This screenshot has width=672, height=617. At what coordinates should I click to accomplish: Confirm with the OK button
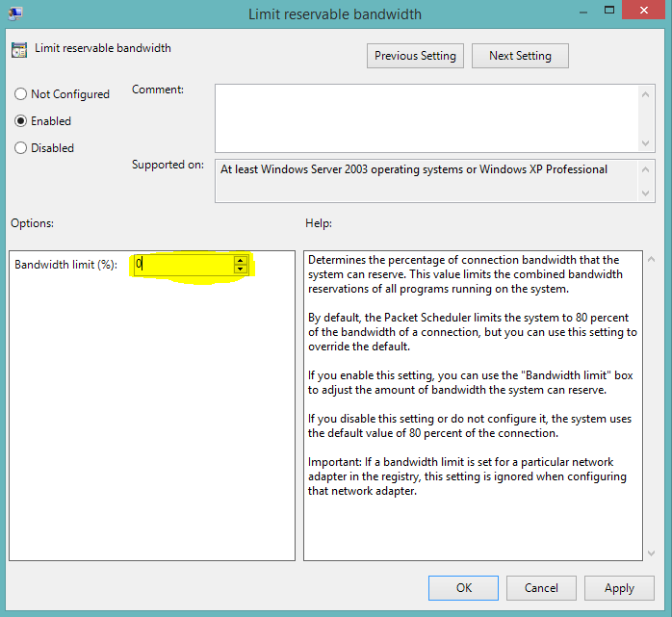point(463,588)
